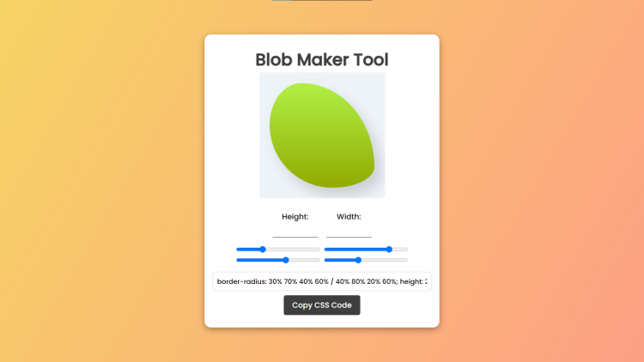Image resolution: width=644 pixels, height=362 pixels.
Task: Click the Blob Maker Tool heading
Action: 322,60
